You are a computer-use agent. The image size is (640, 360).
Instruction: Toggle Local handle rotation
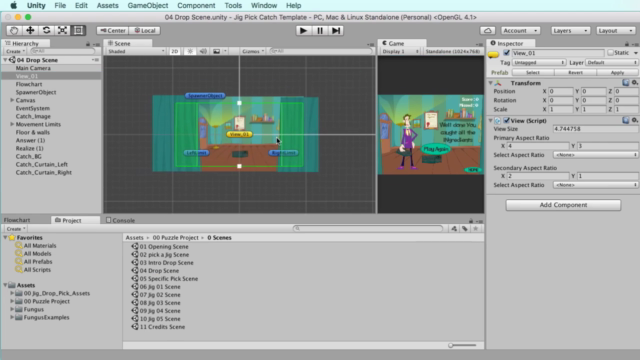point(145,31)
